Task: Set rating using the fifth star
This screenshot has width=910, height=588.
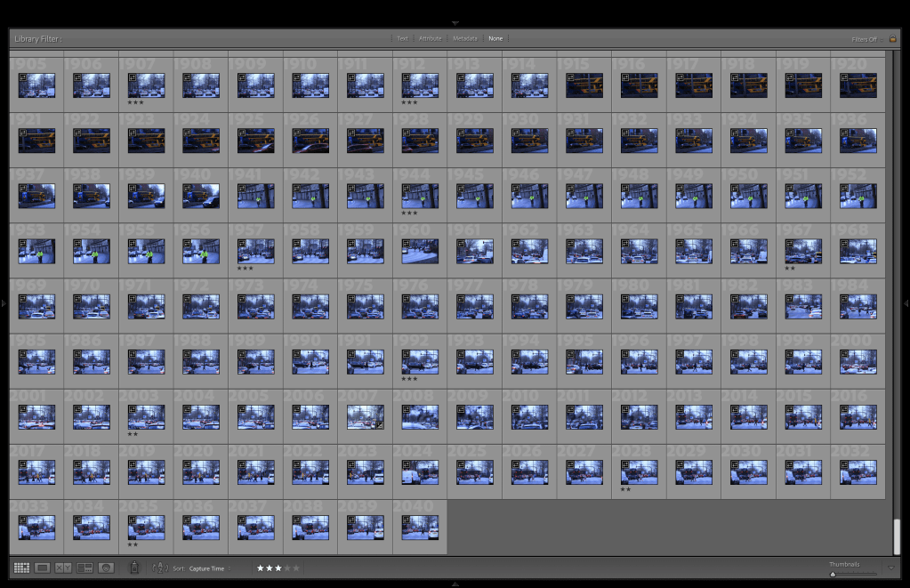Action: pyautogui.click(x=295, y=568)
